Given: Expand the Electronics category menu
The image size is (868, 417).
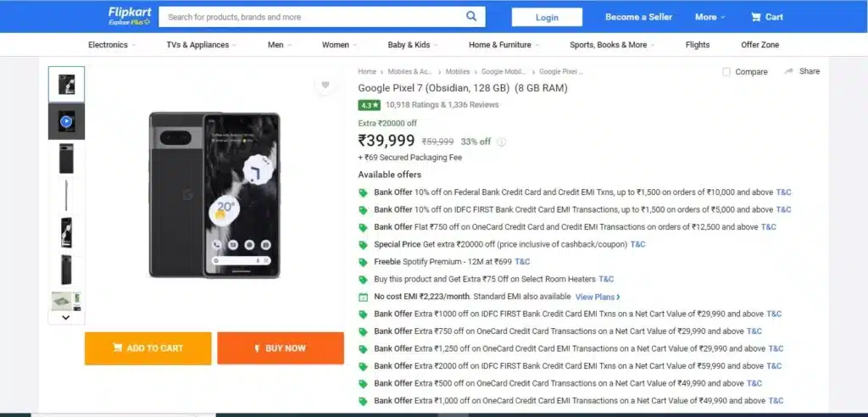Looking at the screenshot, I should 112,45.
